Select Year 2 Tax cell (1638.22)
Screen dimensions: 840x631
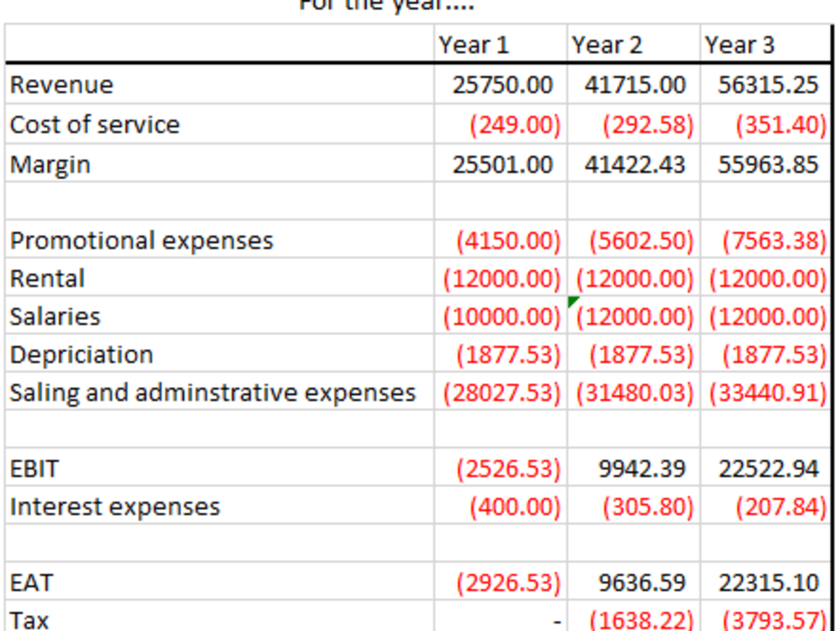[633, 616]
